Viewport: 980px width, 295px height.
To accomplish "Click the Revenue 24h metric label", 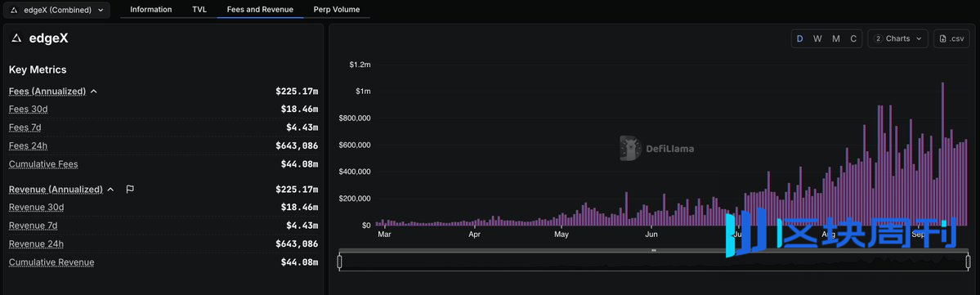I will pos(36,244).
